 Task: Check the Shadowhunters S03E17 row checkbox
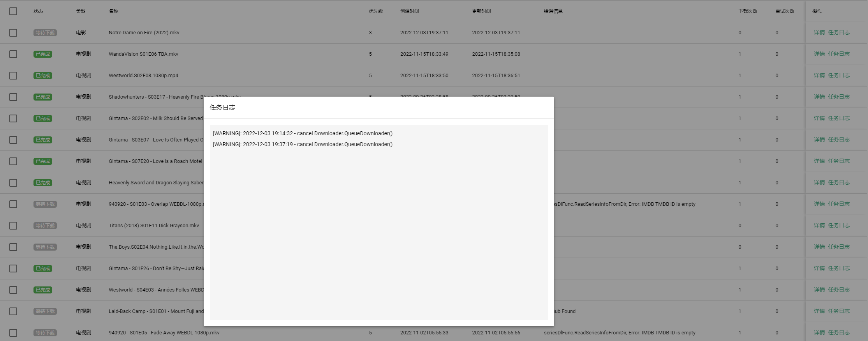[13, 97]
